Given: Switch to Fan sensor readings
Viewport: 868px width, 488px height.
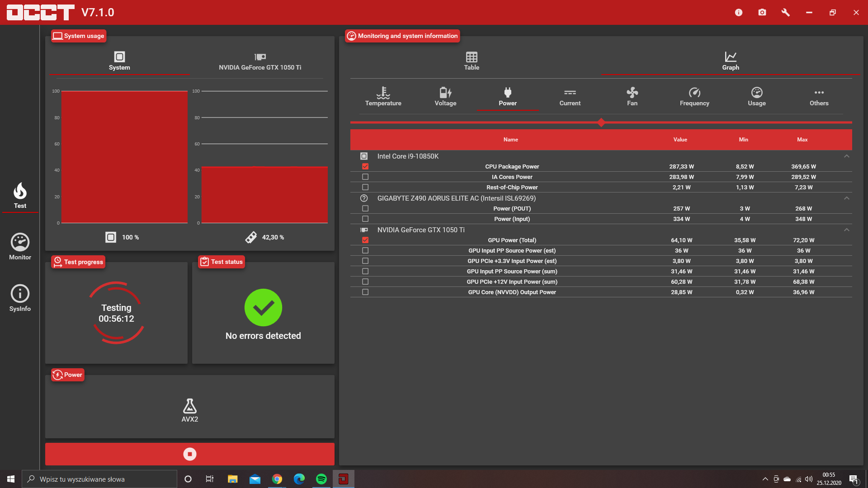Looking at the screenshot, I should tap(632, 97).
